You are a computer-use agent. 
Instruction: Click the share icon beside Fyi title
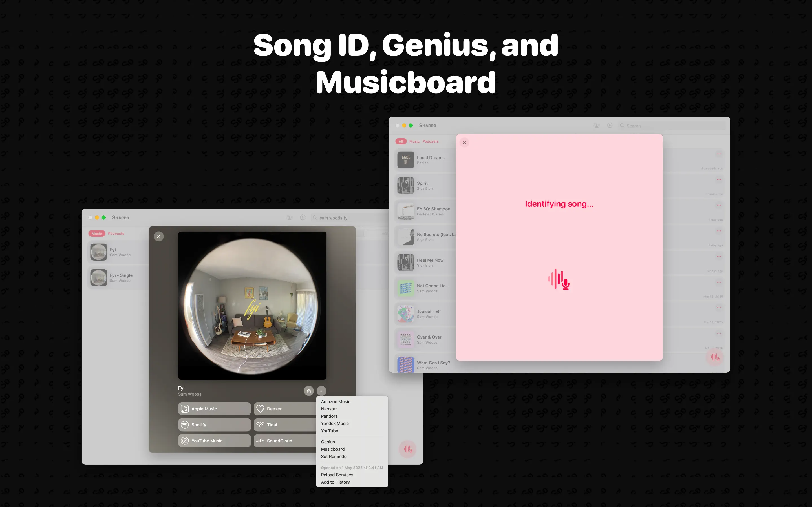pos(309,391)
